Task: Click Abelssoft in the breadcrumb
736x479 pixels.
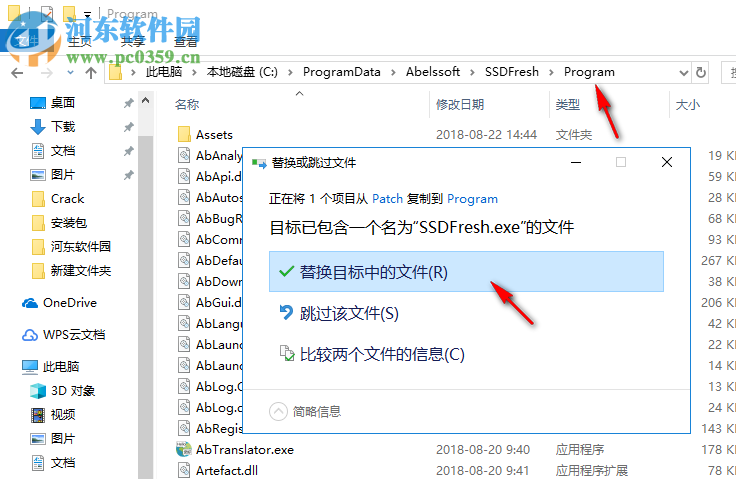Action: point(433,72)
